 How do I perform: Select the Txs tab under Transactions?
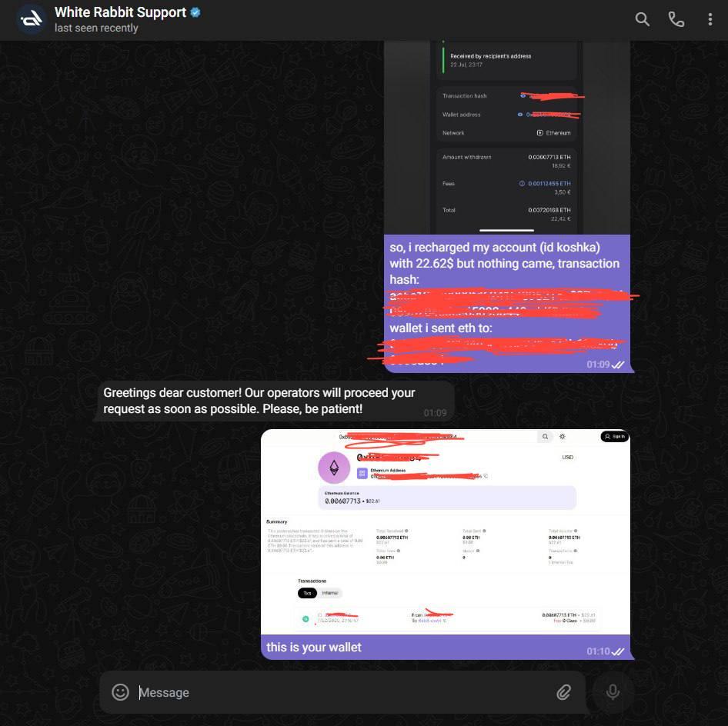[x=307, y=593]
